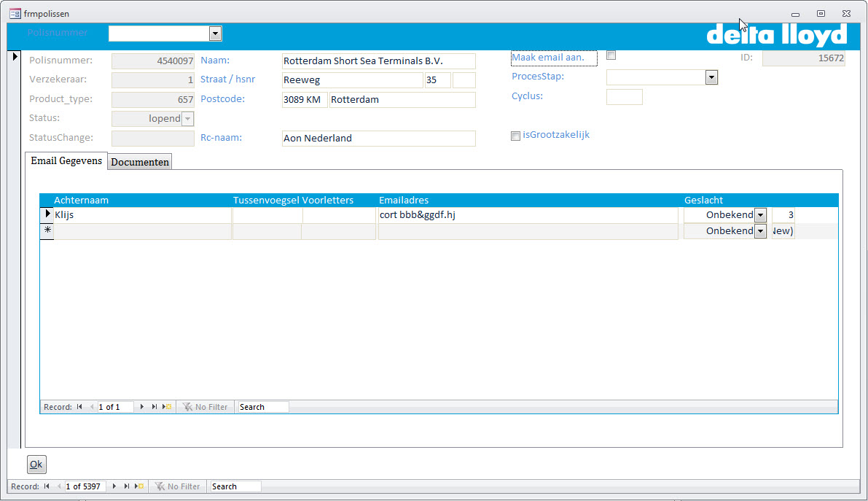Expand the ProcesStap dropdown

711,77
